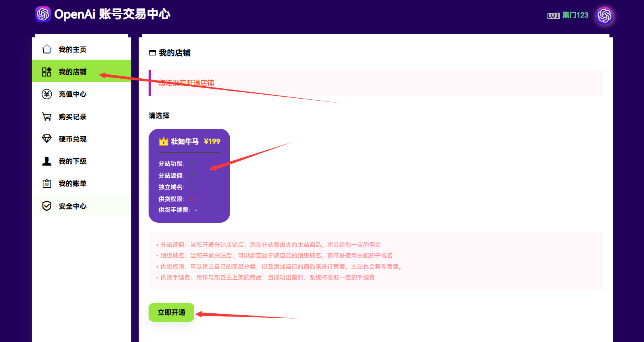Click the username 黑门123
Image resolution: width=644 pixels, height=342 pixels.
(x=575, y=15)
